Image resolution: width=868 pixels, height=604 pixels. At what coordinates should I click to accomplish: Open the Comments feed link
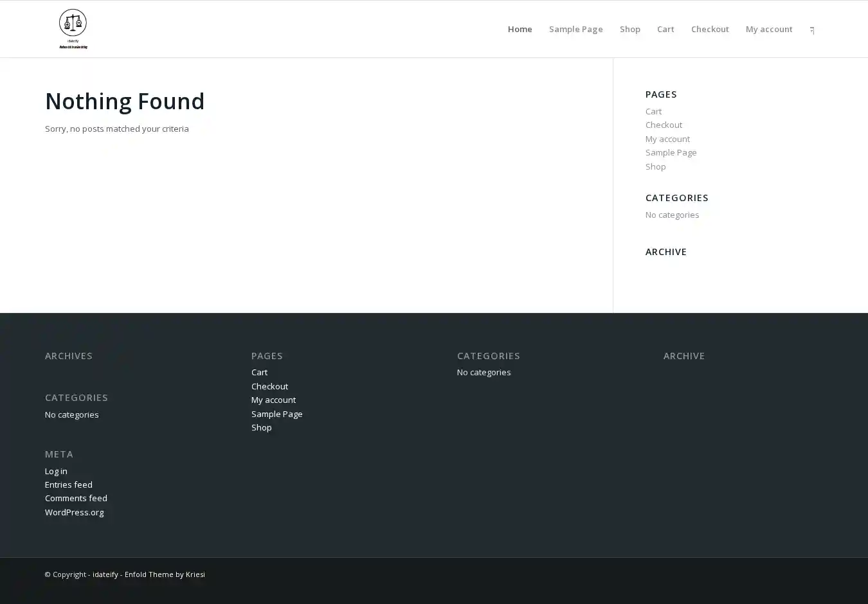pyautogui.click(x=76, y=498)
